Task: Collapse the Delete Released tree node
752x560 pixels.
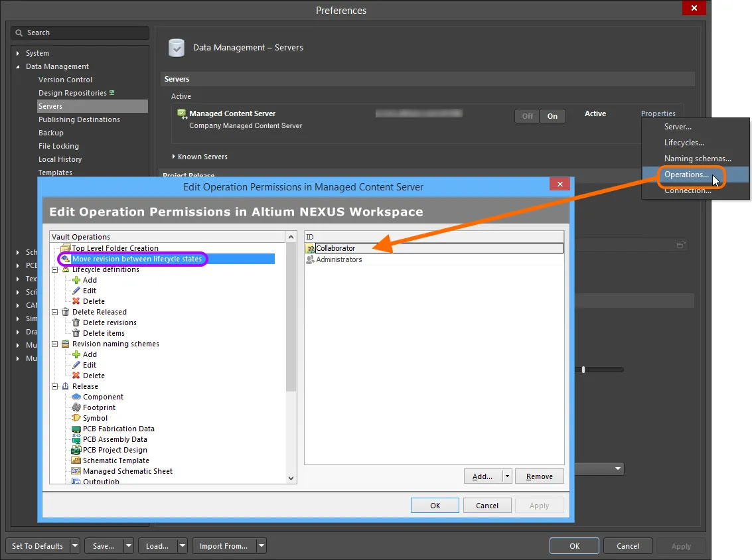Action: click(54, 312)
